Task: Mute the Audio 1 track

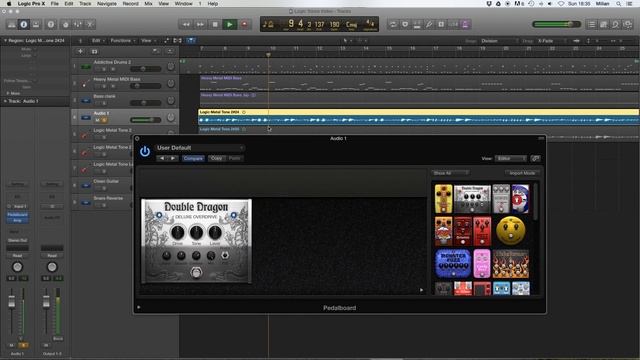Action: [98, 120]
